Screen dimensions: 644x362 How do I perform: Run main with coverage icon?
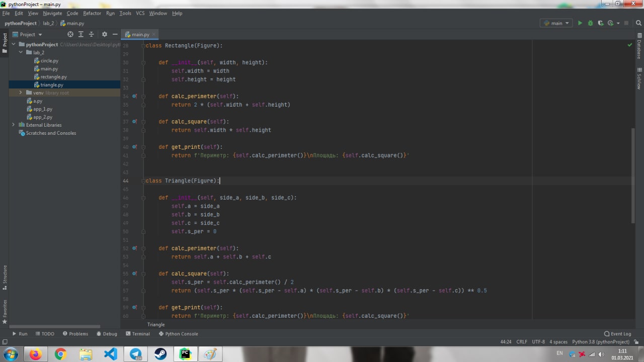pyautogui.click(x=600, y=23)
